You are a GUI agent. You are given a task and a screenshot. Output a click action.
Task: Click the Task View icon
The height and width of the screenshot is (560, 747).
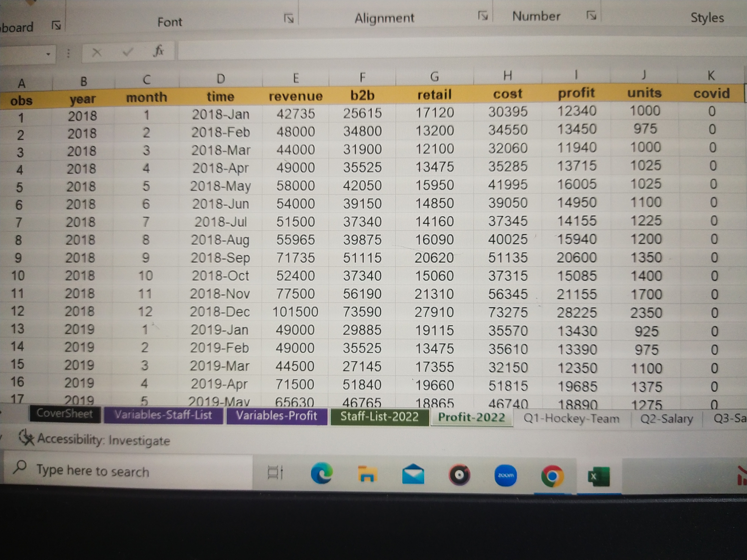click(275, 472)
